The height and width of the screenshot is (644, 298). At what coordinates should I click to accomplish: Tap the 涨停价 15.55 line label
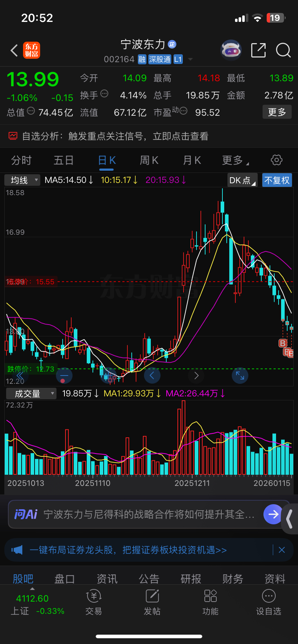coord(30,282)
